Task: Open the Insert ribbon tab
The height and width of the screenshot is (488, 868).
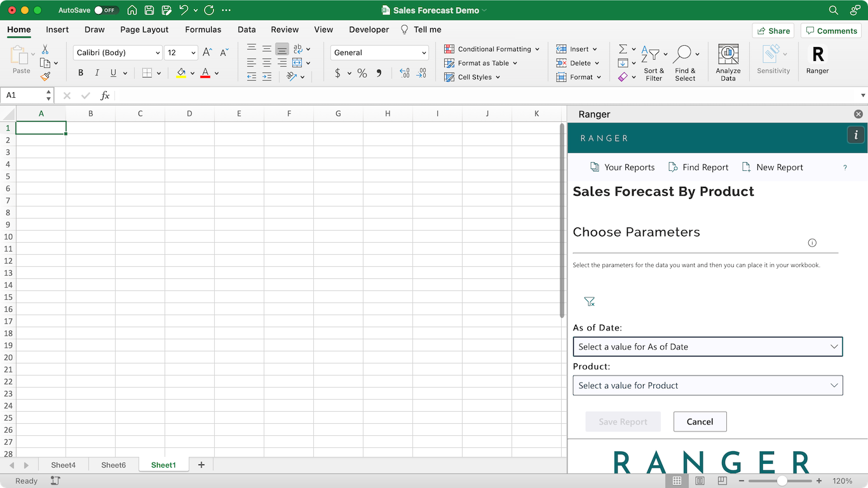Action: [57, 29]
